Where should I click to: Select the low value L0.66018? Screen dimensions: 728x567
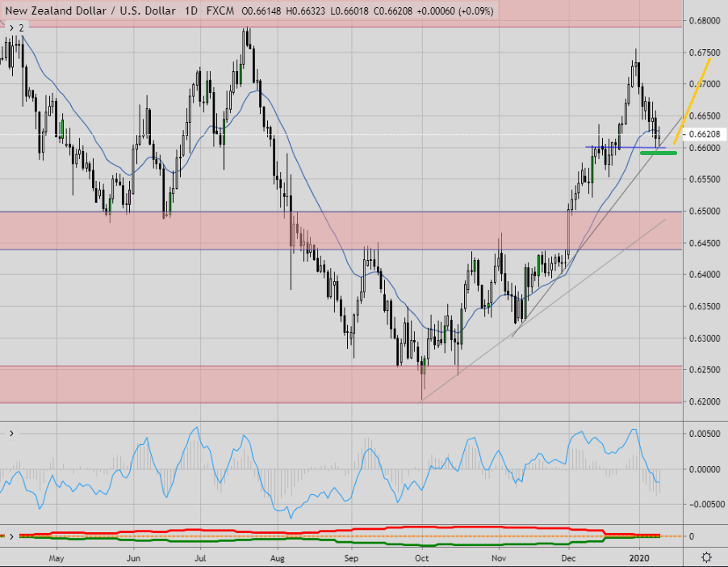[349, 10]
